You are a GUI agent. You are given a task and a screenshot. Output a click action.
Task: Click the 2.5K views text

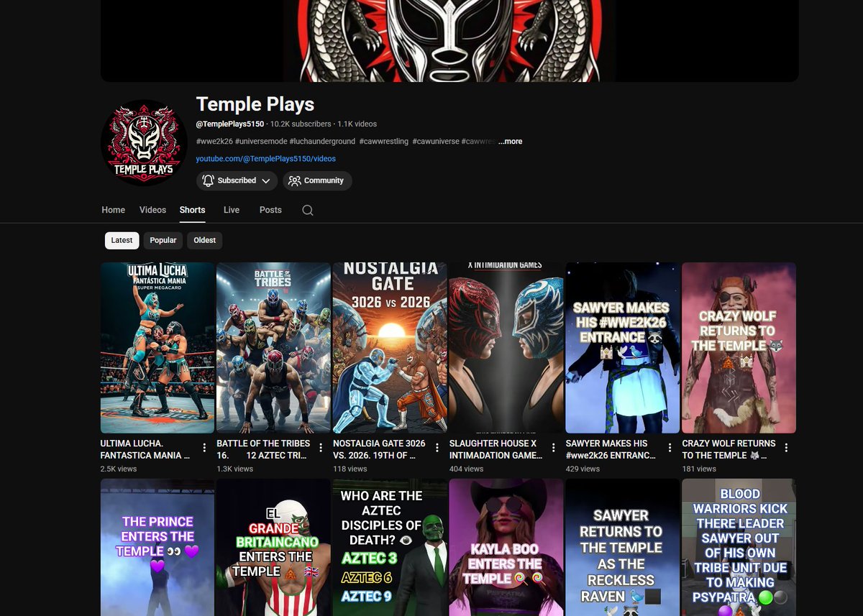click(x=119, y=469)
